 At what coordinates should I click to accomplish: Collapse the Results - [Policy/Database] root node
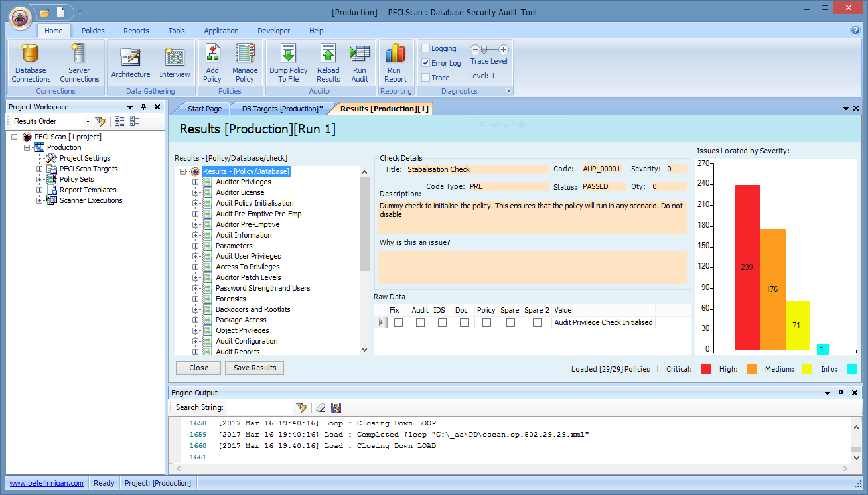pyautogui.click(x=184, y=171)
